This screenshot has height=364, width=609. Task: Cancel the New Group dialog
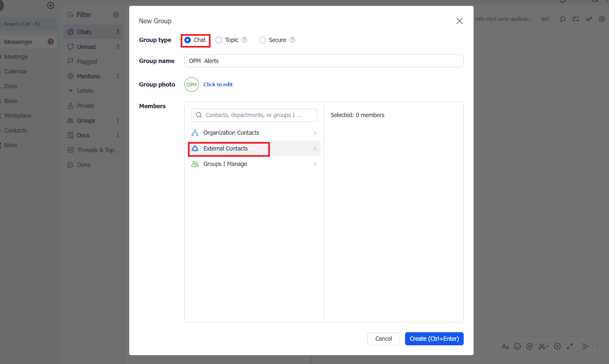(x=383, y=339)
